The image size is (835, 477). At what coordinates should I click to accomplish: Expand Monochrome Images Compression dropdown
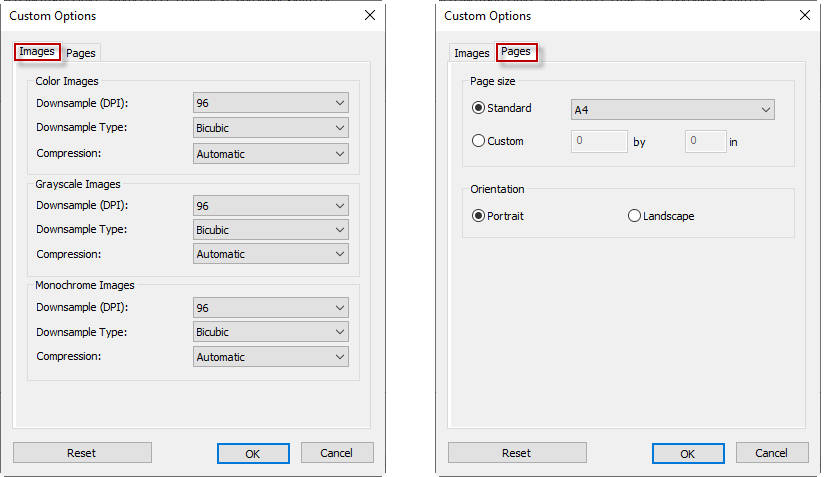tap(270, 357)
